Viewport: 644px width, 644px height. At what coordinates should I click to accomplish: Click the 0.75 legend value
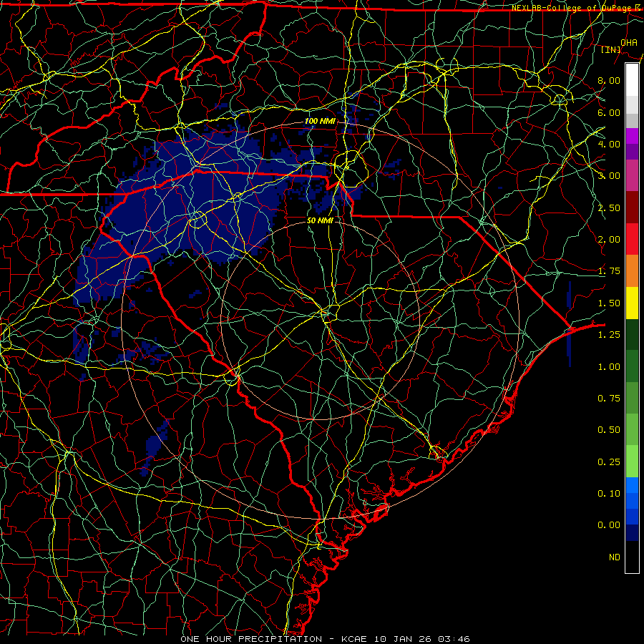click(x=609, y=399)
